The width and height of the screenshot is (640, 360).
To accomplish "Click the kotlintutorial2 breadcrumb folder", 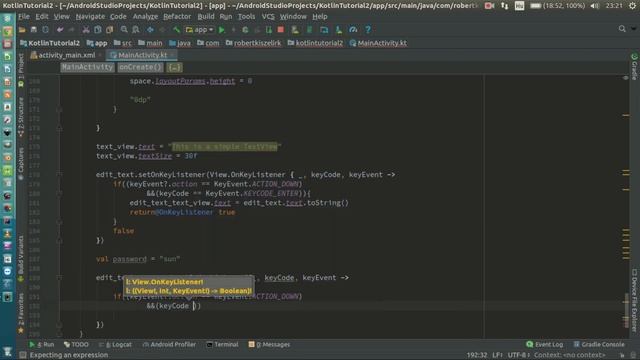I will click(315, 43).
